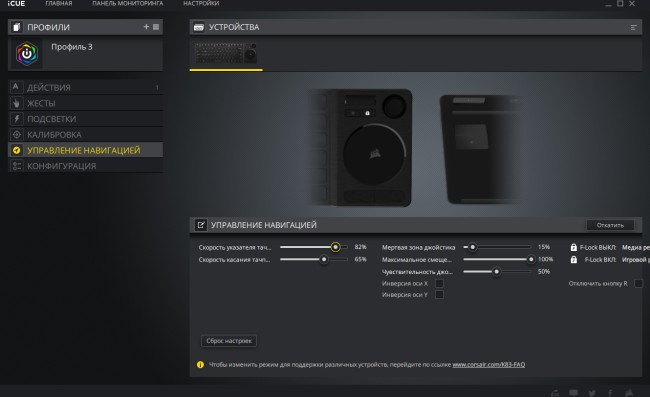Click the Откатить button
The image size is (650, 397).
tap(610, 225)
